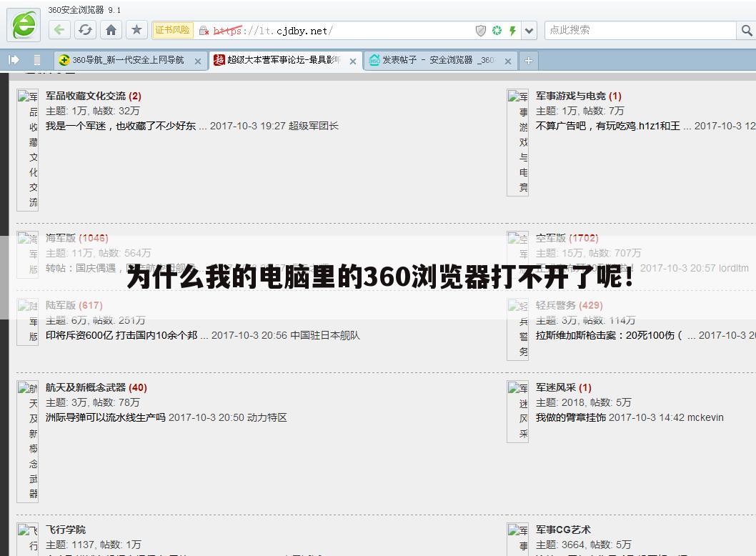
Task: Click broken image icon for 航天及新概念武器
Action: tap(27, 442)
